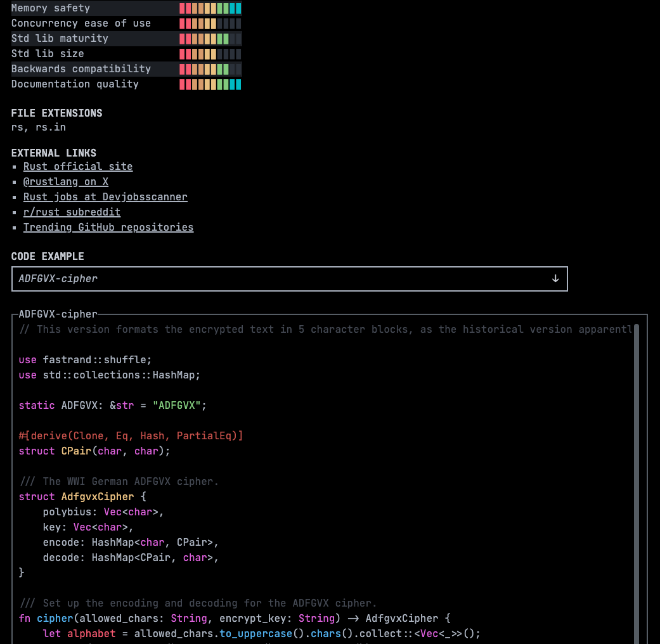
Task: Click the 'use fastrand::shuffle;' code line
Action: [85, 360]
